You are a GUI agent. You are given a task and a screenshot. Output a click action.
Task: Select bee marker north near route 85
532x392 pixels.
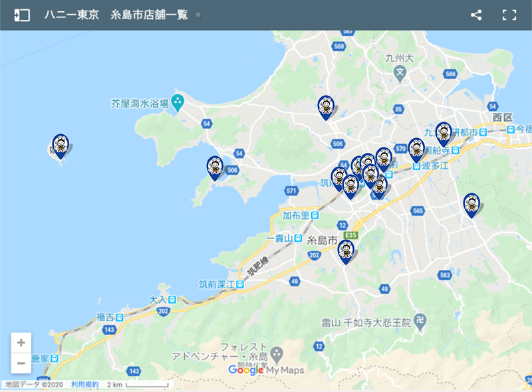pyautogui.click(x=326, y=108)
